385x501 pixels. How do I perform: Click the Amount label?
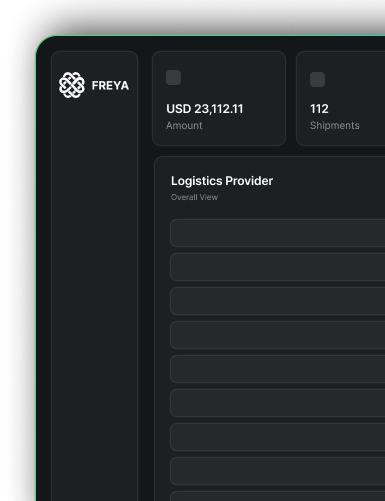pos(184,126)
